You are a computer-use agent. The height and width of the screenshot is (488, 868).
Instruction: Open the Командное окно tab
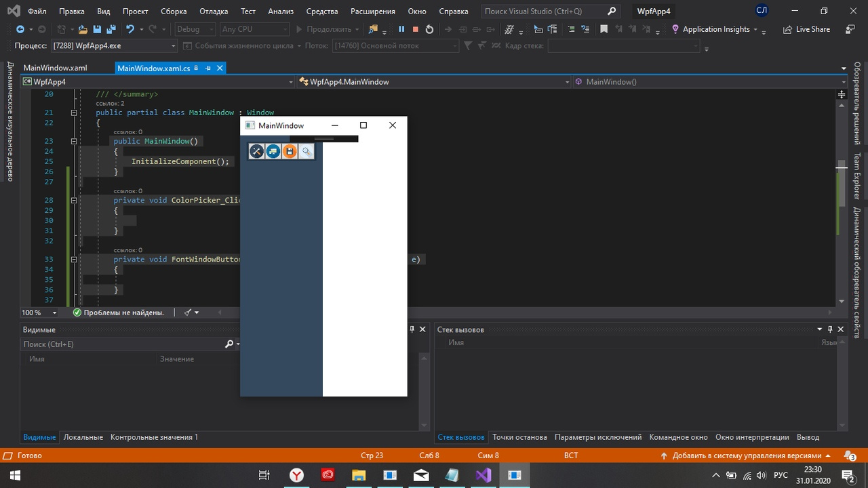click(678, 437)
